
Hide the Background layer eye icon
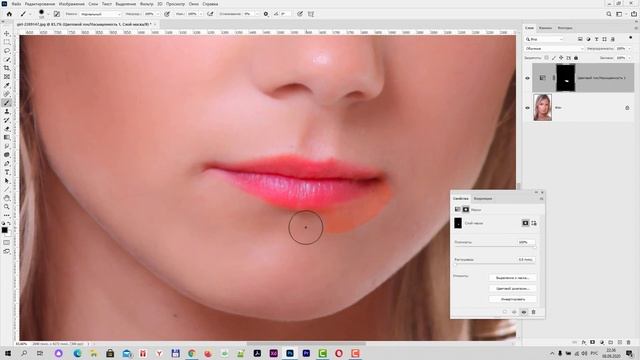coord(527,108)
